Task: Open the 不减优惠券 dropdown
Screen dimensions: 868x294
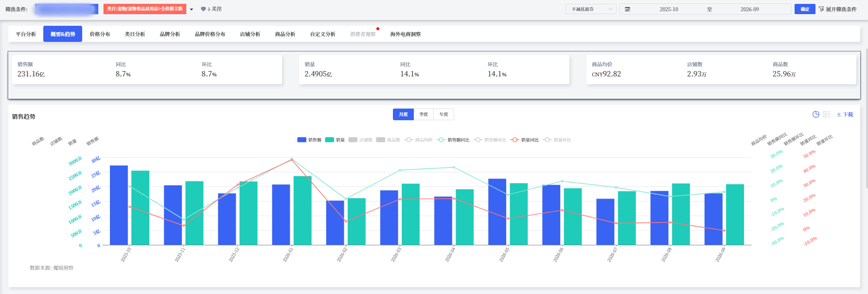Action: click(x=591, y=9)
